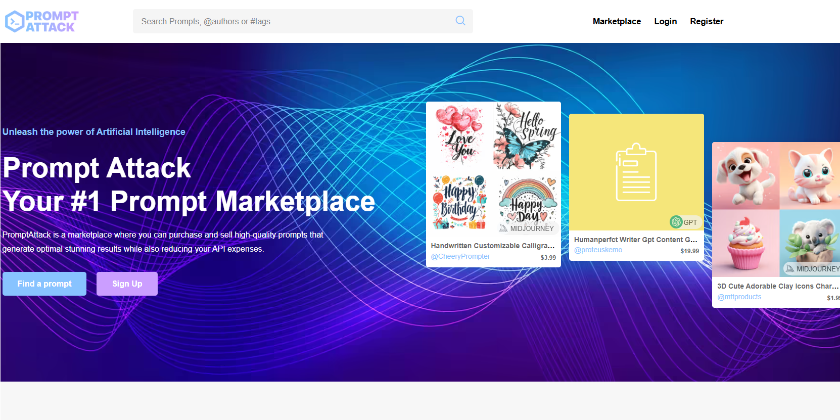
Task: Select the Love You calligraphy thumbnail
Action: [x=459, y=134]
